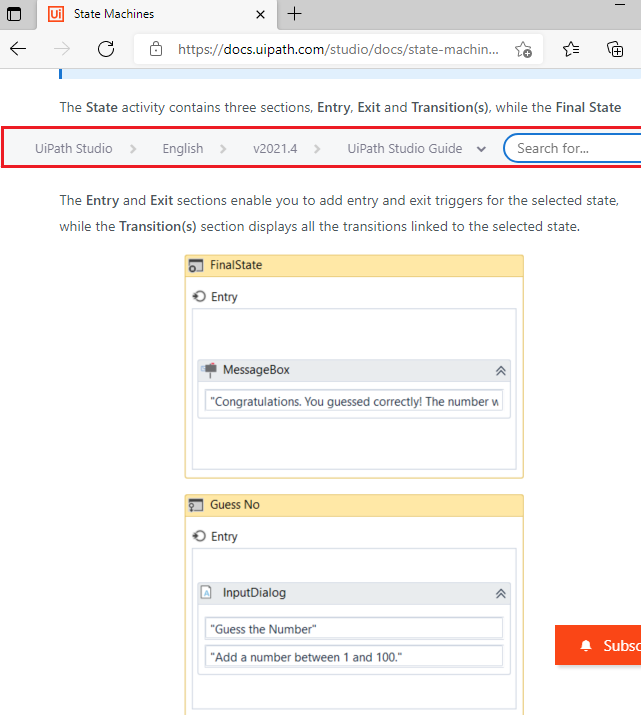This screenshot has width=641, height=715.
Task: Open the Collections panel
Action: (615, 49)
